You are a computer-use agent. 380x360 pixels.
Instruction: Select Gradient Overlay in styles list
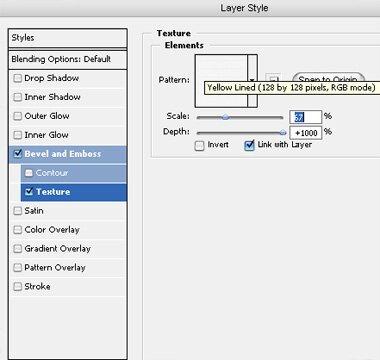[68, 249]
